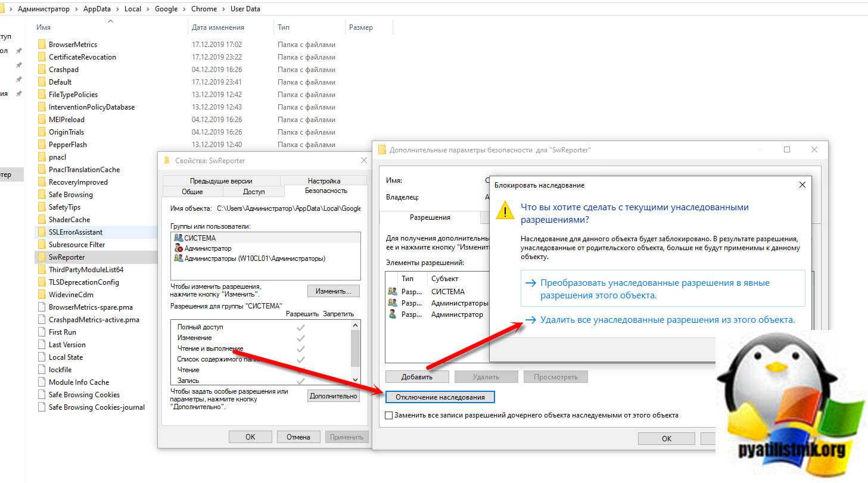Click the Добавить button
The width and height of the screenshot is (868, 483).
417,377
